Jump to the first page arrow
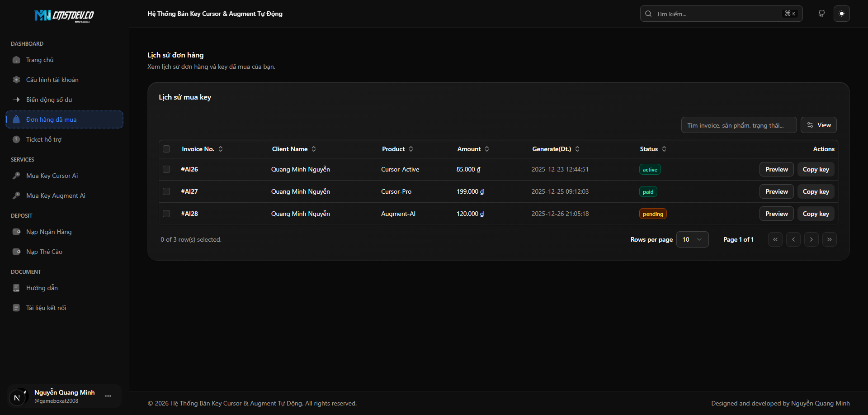This screenshot has width=868, height=415. [775, 239]
